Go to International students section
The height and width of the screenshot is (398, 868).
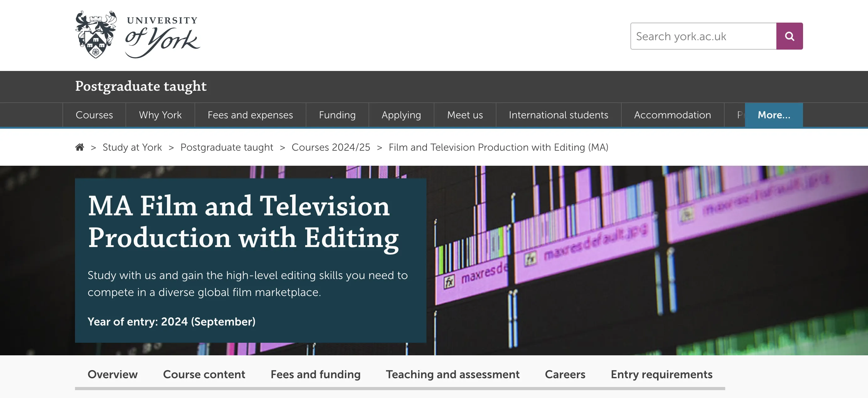pos(558,115)
